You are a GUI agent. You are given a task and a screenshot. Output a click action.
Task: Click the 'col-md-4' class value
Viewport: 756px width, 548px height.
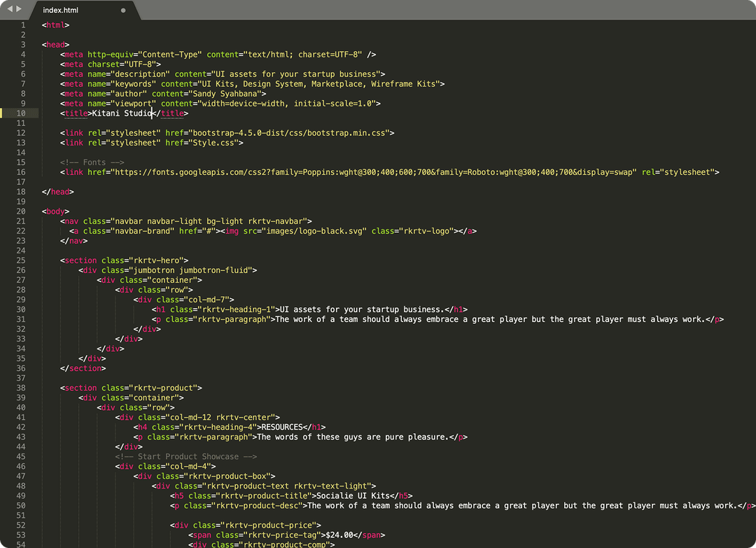[x=188, y=467]
